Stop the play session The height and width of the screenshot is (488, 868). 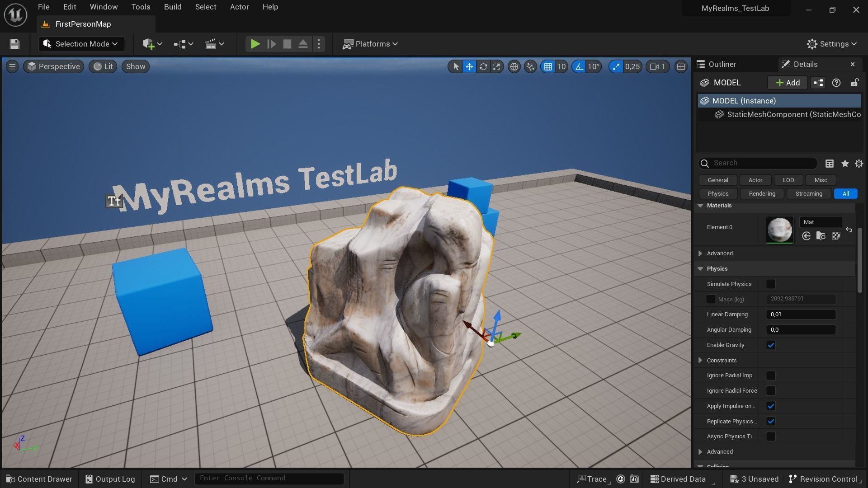(287, 44)
